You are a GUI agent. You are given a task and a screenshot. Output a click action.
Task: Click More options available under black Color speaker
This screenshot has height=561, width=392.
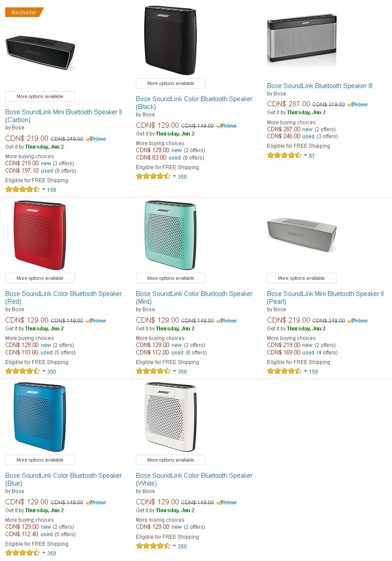click(171, 83)
